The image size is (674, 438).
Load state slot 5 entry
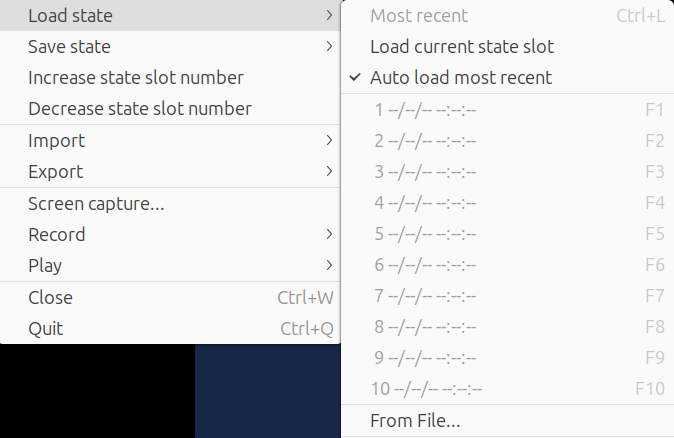coord(507,234)
